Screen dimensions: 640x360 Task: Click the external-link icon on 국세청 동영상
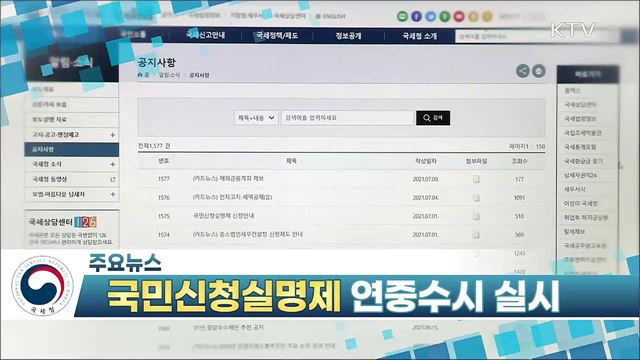[113, 180]
